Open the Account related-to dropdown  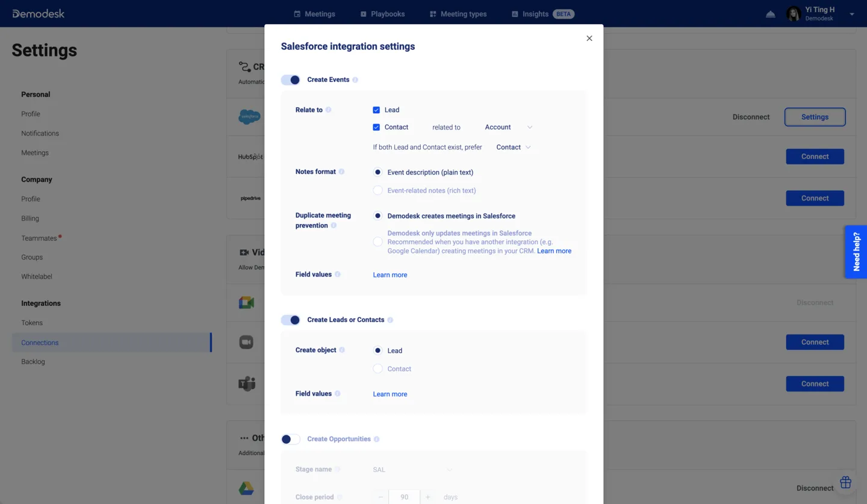pos(509,127)
